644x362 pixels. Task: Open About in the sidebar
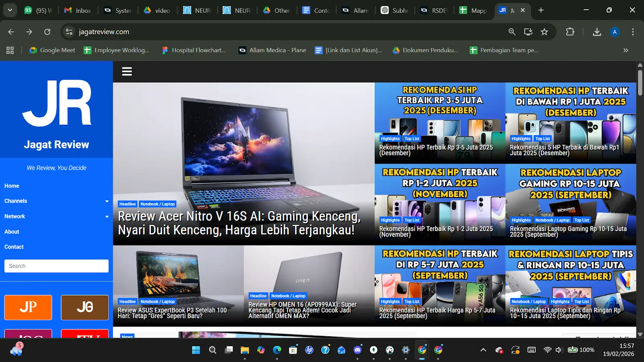(12, 232)
